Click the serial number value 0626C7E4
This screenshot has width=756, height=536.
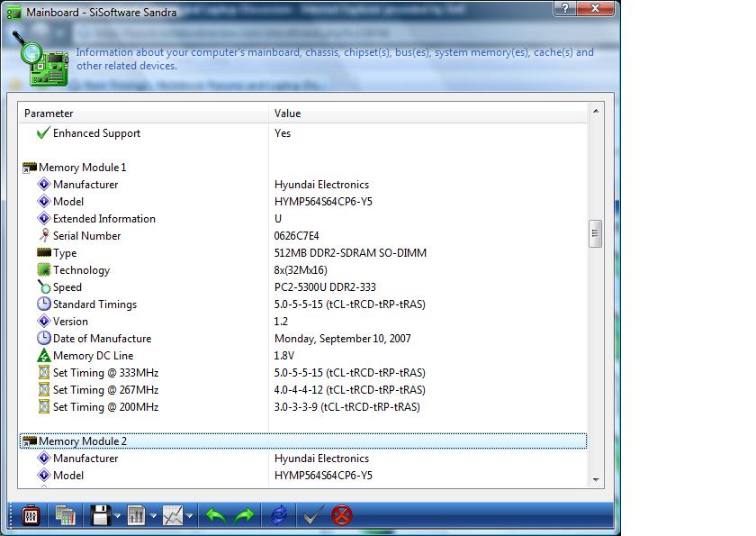[x=296, y=236]
